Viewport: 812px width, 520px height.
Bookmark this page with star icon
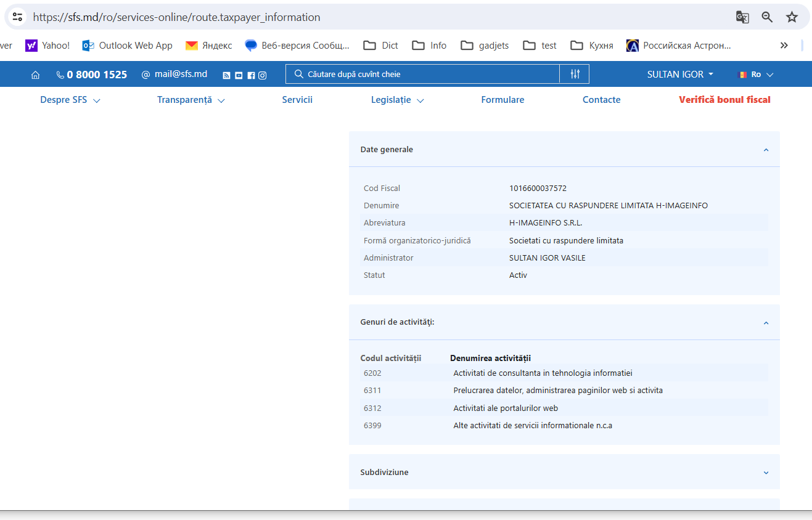[792, 17]
